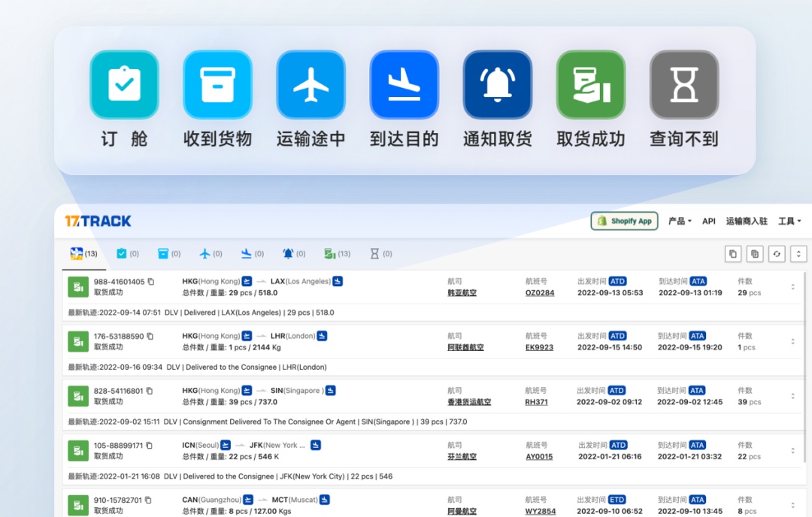This screenshot has width=812, height=517.
Task: Open flight number OZ0284 link
Action: pos(540,293)
